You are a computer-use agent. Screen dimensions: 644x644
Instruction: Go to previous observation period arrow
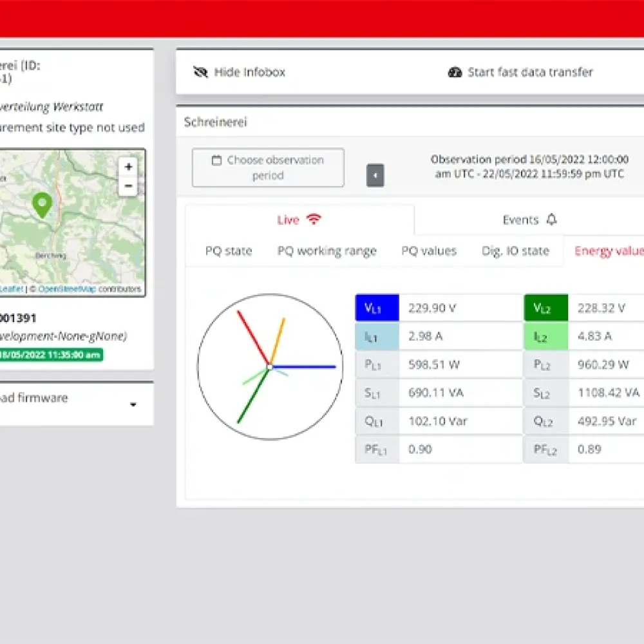[375, 175]
